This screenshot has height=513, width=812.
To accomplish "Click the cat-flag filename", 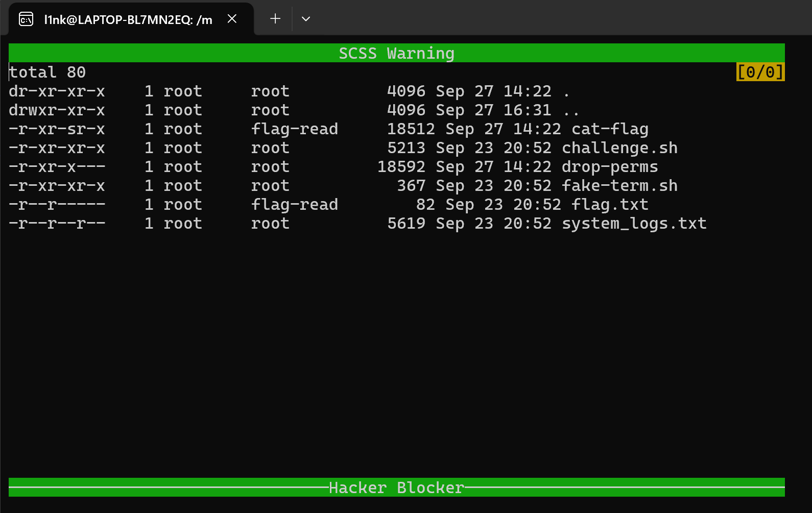I will pos(610,129).
